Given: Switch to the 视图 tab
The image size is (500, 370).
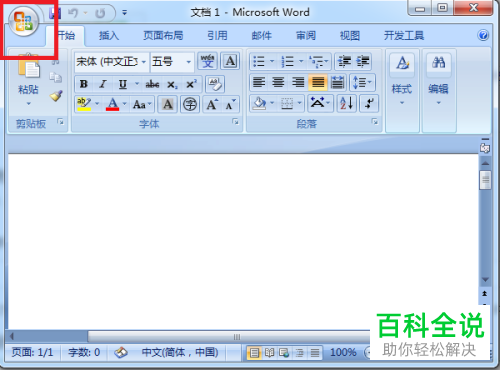Looking at the screenshot, I should (350, 35).
